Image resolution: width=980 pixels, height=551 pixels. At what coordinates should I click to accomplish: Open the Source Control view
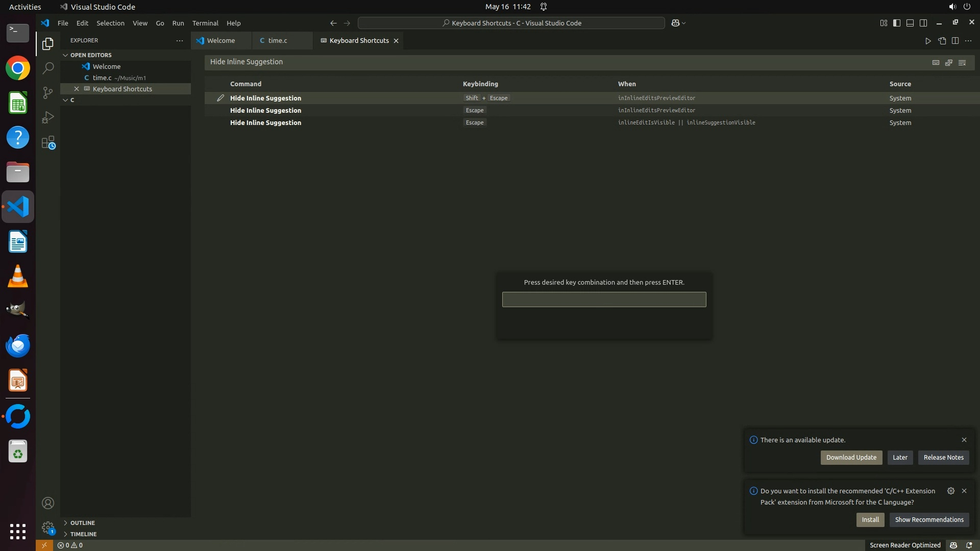pyautogui.click(x=47, y=92)
